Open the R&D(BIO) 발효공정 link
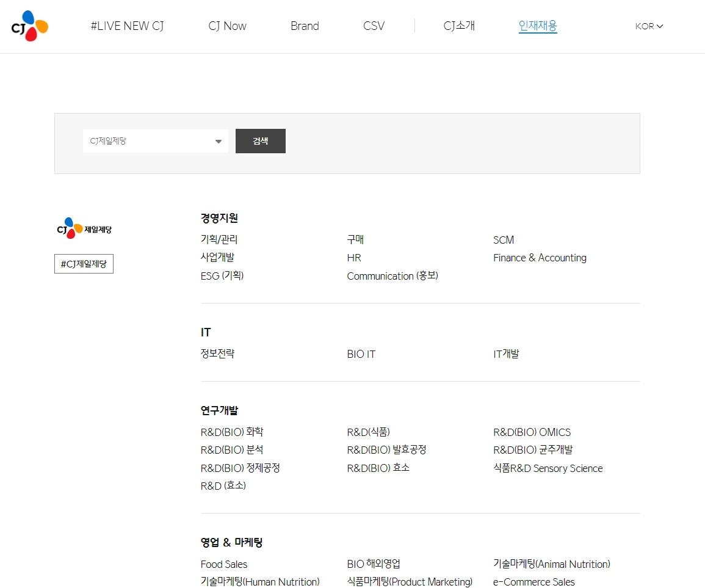 tap(386, 450)
